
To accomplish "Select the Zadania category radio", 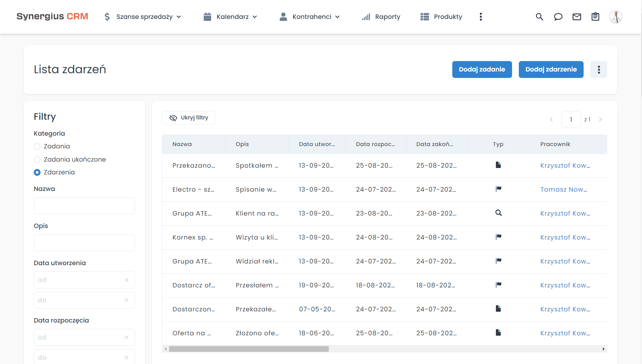I will pos(37,146).
